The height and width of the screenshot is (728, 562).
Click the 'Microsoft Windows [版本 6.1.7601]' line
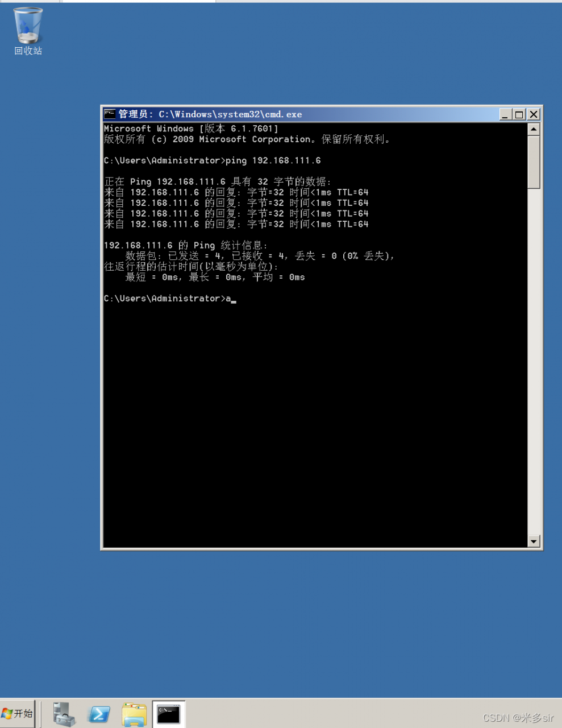[x=191, y=129]
